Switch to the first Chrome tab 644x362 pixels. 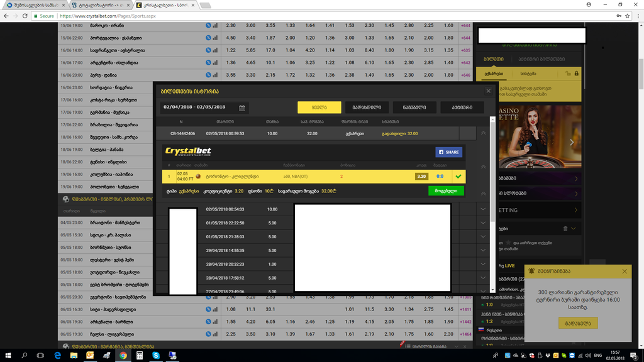[x=35, y=5]
